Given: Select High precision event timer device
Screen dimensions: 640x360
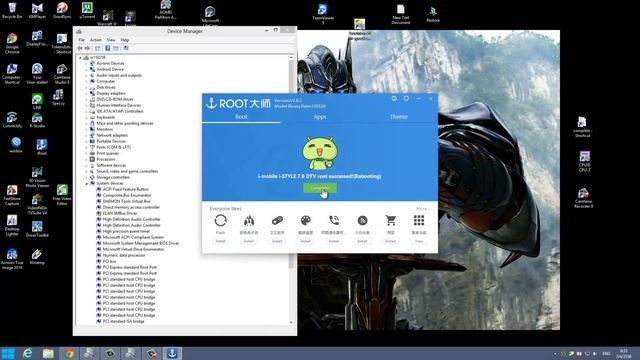Looking at the screenshot, I should (x=126, y=231).
